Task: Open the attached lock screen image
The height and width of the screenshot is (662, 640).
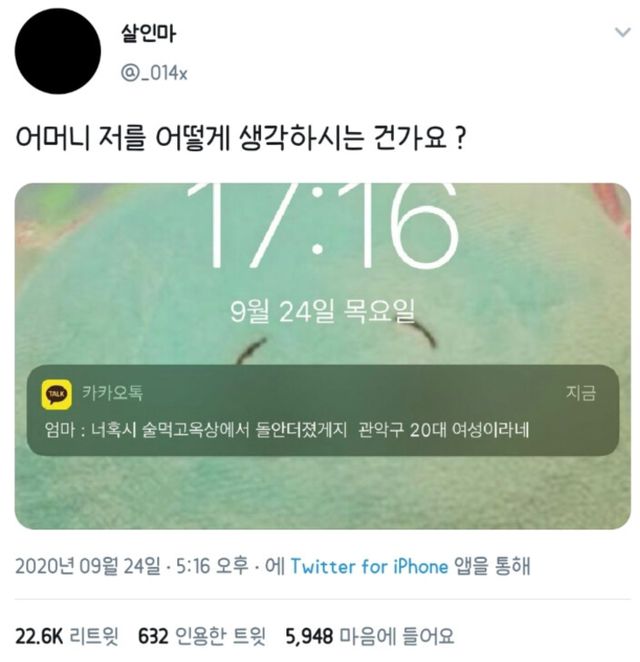Action: 323,355
